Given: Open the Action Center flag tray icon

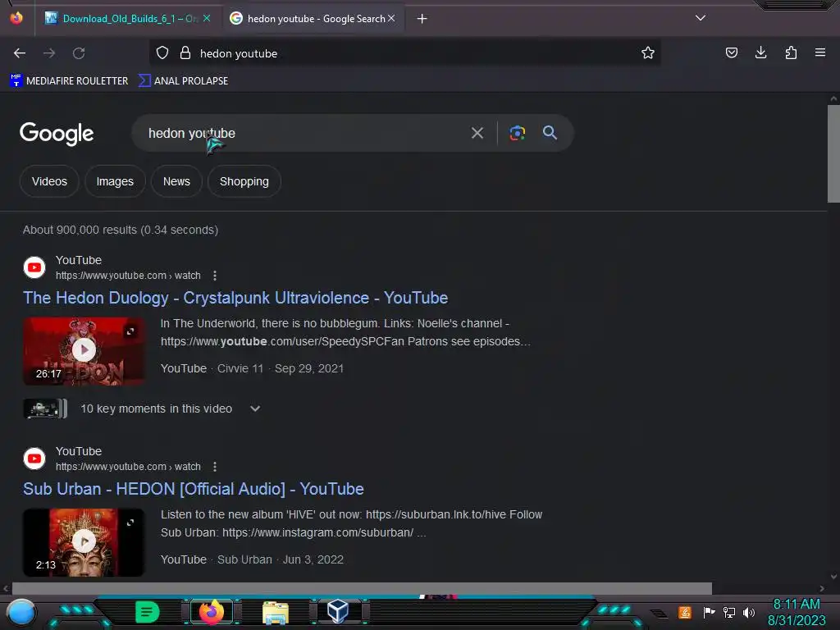Looking at the screenshot, I should (709, 612).
